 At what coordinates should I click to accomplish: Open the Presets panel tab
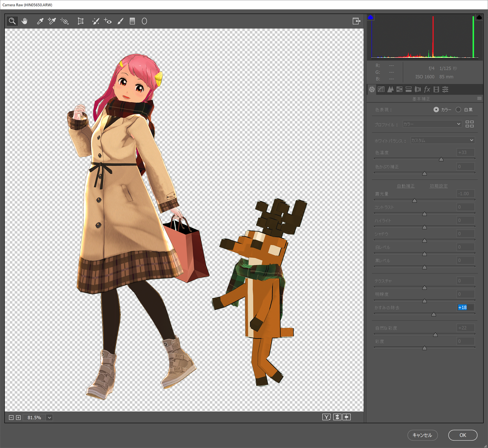[x=445, y=89]
